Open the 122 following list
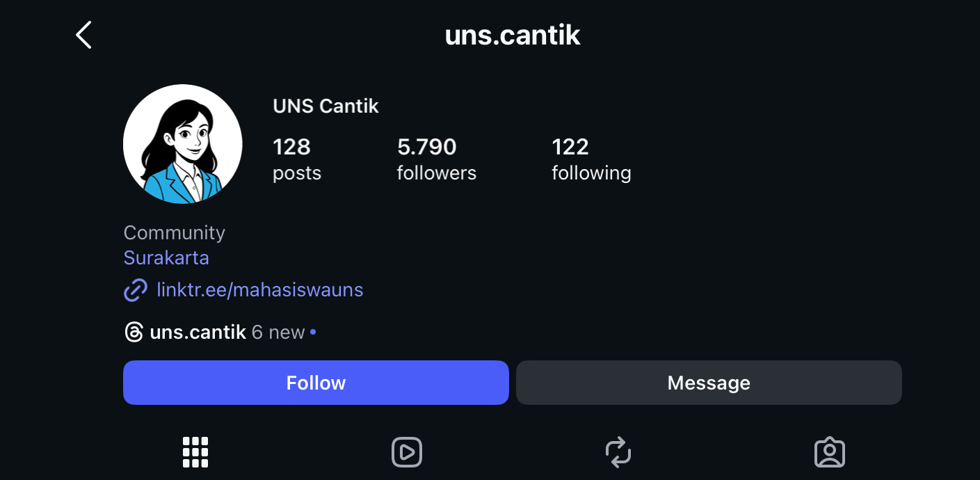980x480 pixels. pos(591,159)
